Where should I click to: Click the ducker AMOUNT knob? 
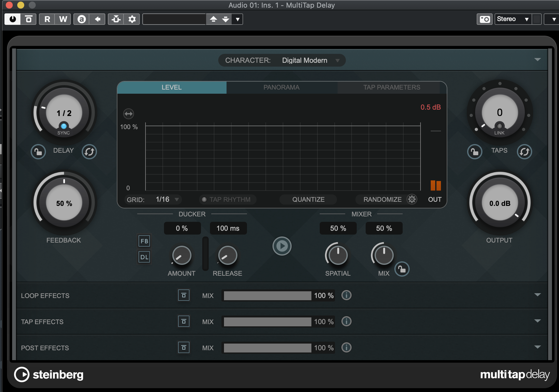coord(182,255)
